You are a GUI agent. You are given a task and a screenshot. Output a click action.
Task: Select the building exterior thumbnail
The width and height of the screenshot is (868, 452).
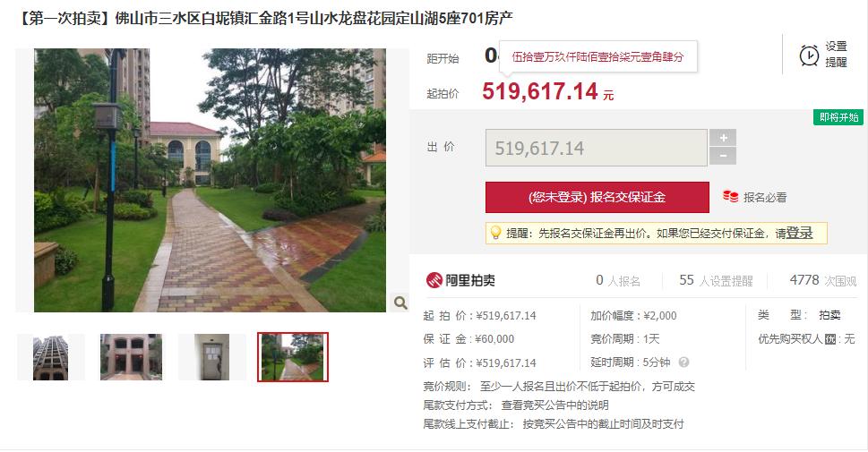pos(50,357)
